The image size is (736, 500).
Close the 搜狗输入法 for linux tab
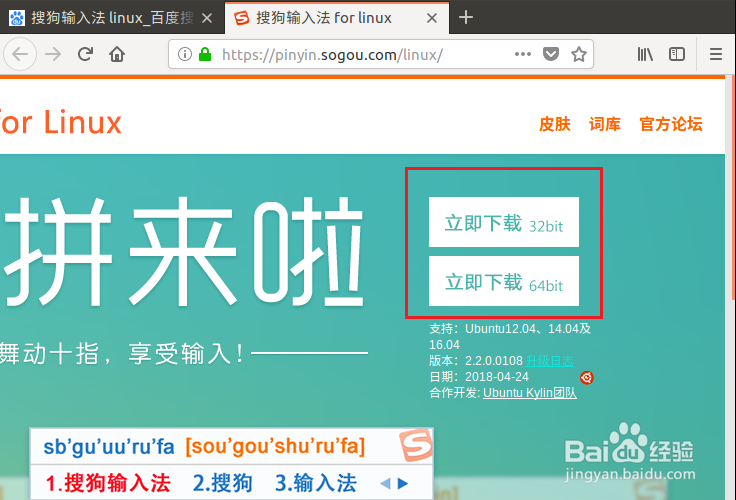pos(432,18)
